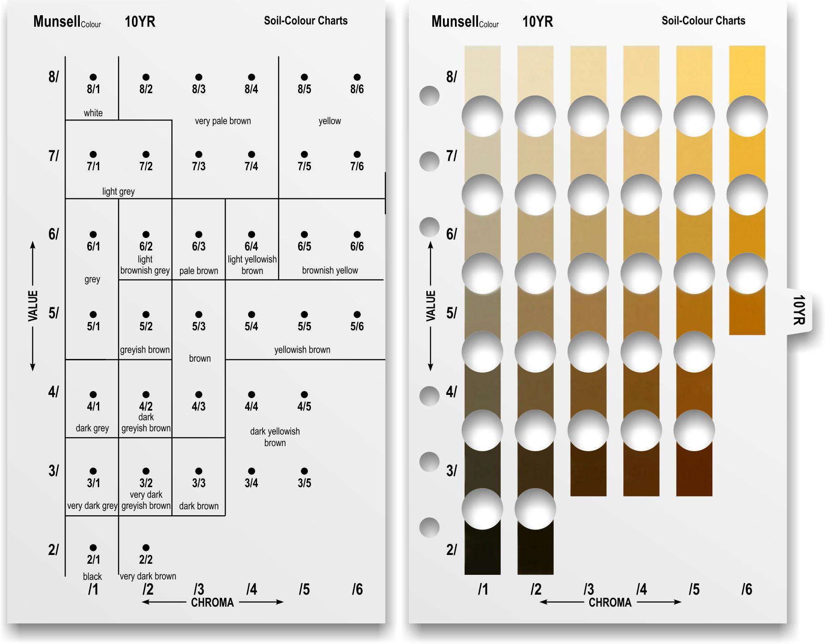
Task: Select the 7/3 colour chip in the /3 column
Action: pyautogui.click(x=588, y=155)
